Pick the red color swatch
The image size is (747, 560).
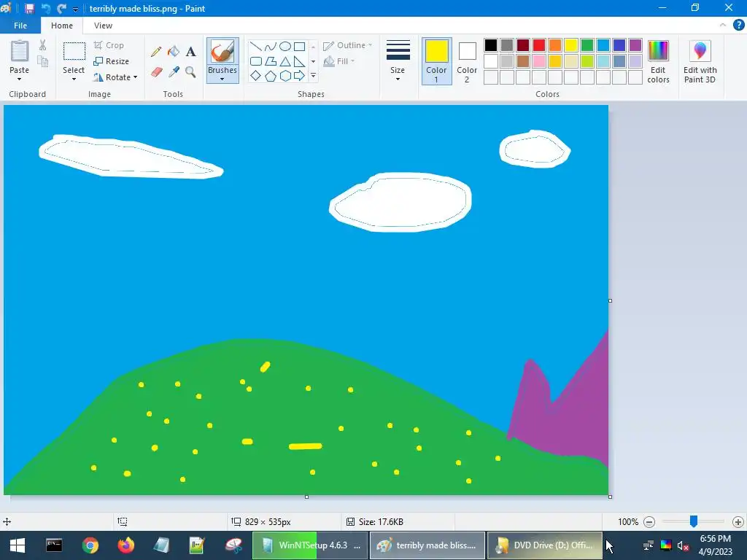(x=539, y=45)
